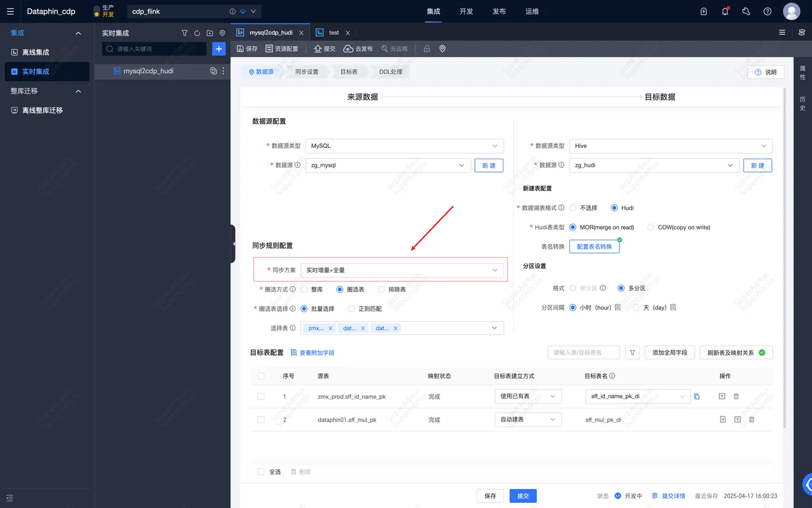This screenshot has width=812, height=508.
Task: Open 选择表 multi-select dropdown
Action: 402,328
